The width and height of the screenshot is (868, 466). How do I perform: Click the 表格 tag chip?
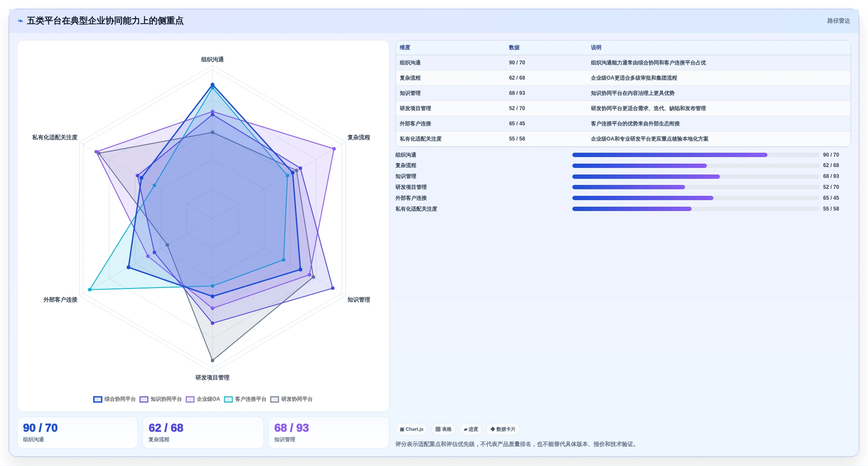[443, 429]
